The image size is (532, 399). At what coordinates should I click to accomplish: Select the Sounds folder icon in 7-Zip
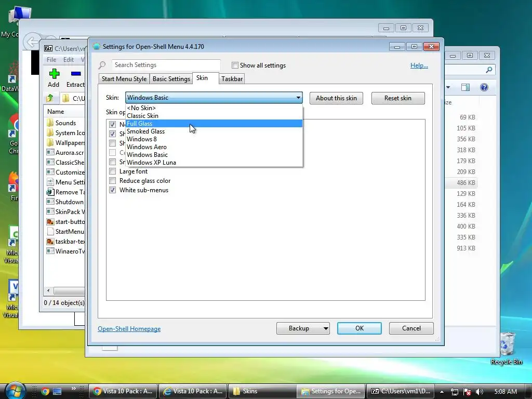pos(50,123)
